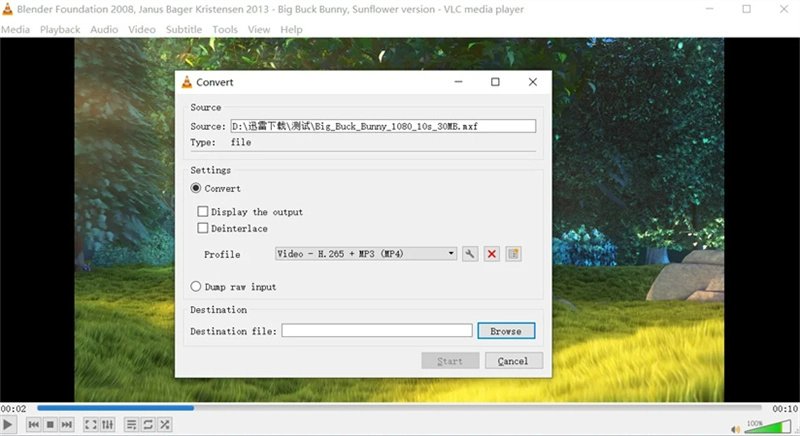Open the View menu

259,30
